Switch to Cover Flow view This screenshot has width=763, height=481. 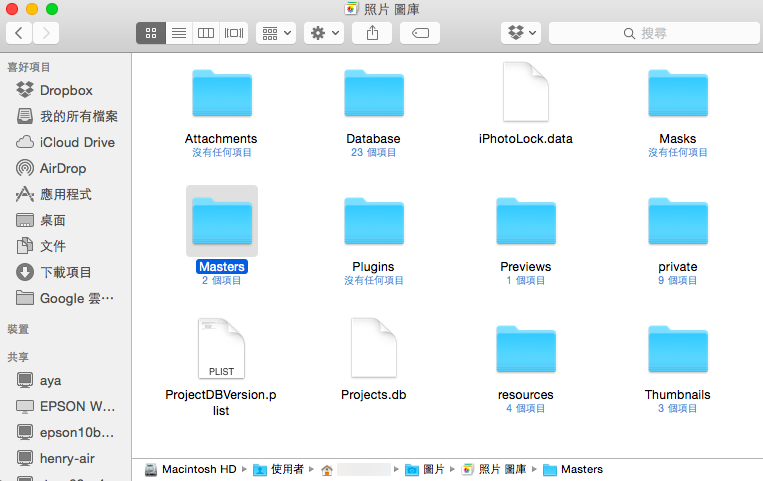click(234, 33)
